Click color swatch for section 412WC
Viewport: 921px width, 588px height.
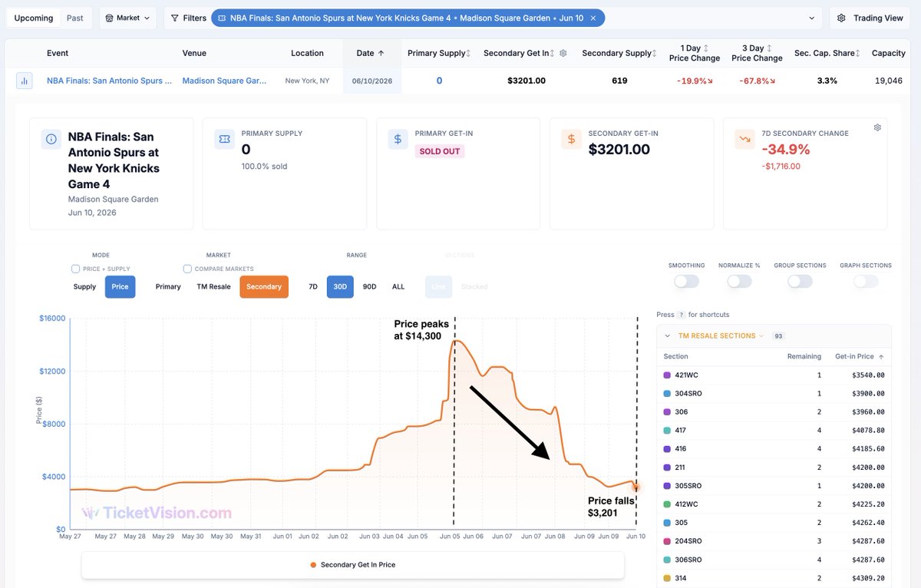pyautogui.click(x=667, y=504)
